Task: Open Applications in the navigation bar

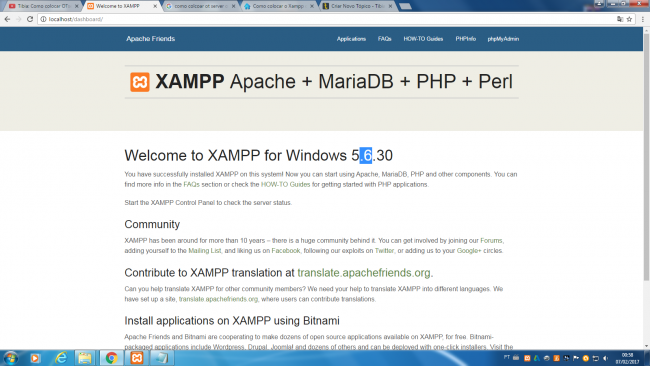Action: point(351,39)
